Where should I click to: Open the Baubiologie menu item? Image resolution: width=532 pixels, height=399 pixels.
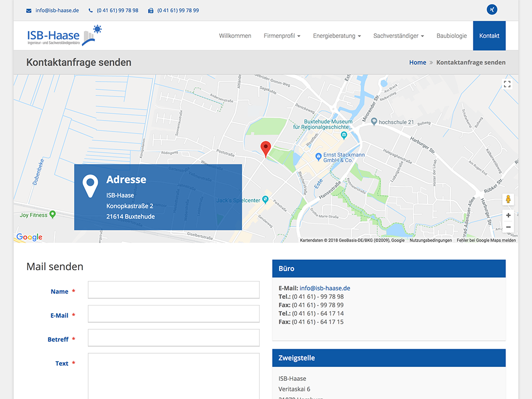tap(451, 36)
